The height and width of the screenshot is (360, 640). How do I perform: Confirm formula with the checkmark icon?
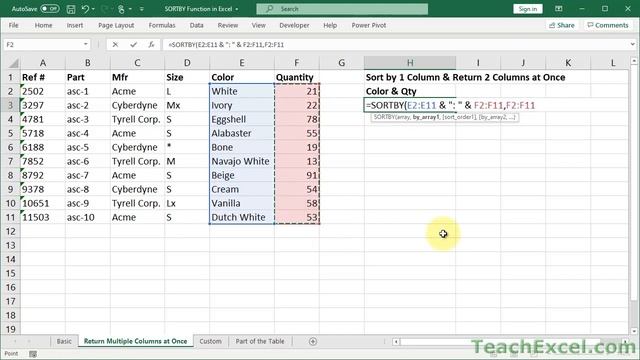coord(133,44)
